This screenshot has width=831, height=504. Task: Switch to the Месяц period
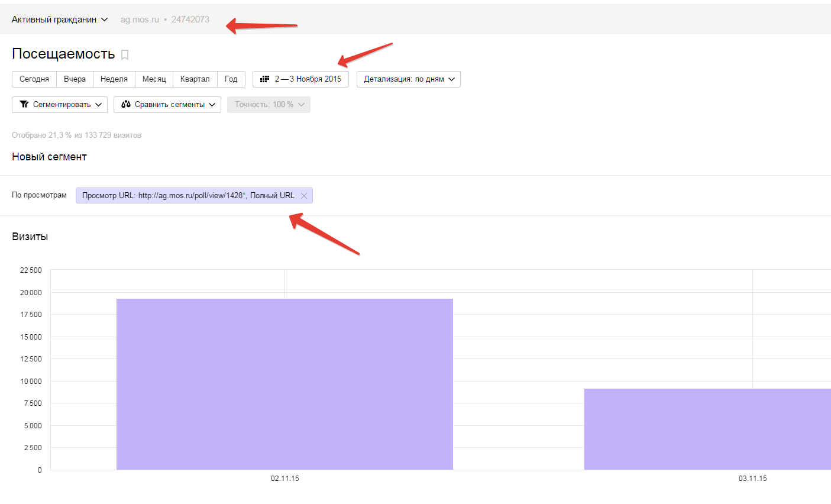154,79
